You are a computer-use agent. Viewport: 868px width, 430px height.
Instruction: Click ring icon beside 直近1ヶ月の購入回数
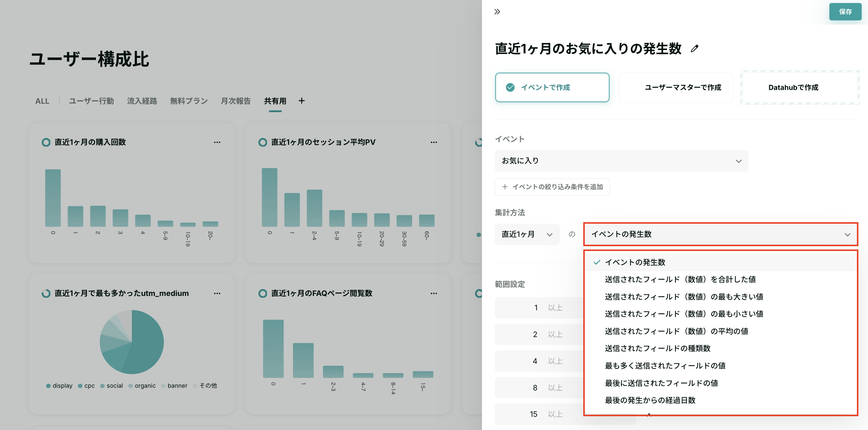click(46, 142)
